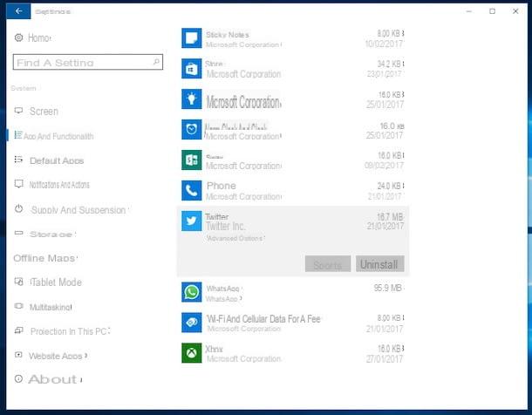Viewport: 532px width, 415px height.
Task: Click the Screen monitor icon in sidebar
Action: point(18,111)
